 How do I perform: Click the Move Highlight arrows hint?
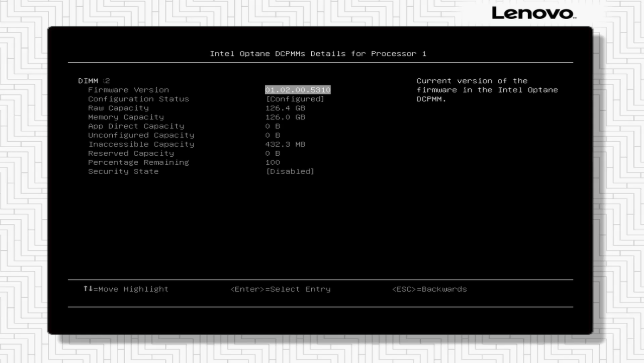point(126,289)
